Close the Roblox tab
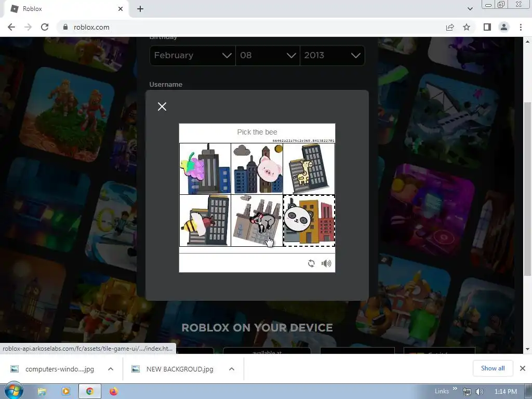Viewport: 532px width, 399px height. [x=121, y=9]
